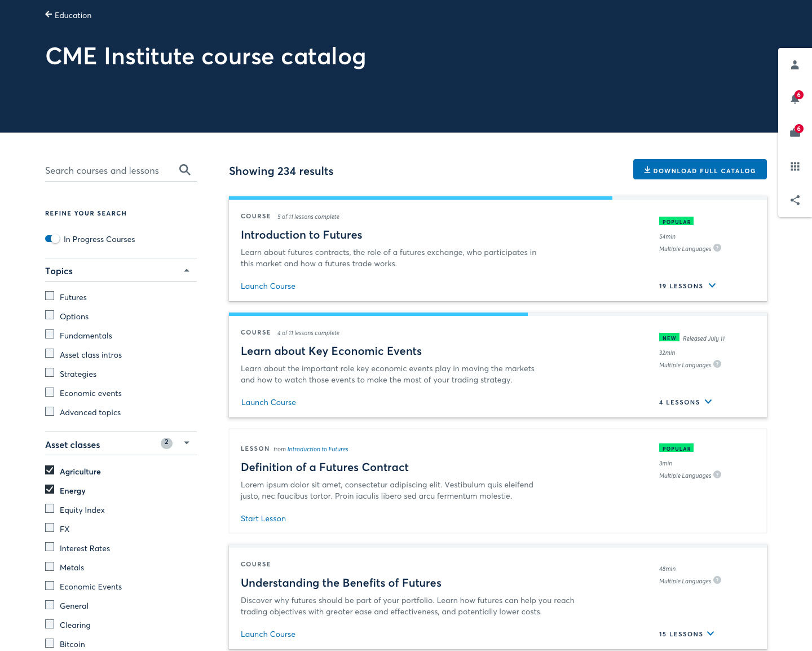Check the Advanced topics checkbox
Viewport: 812px width, 651px height.
point(50,411)
